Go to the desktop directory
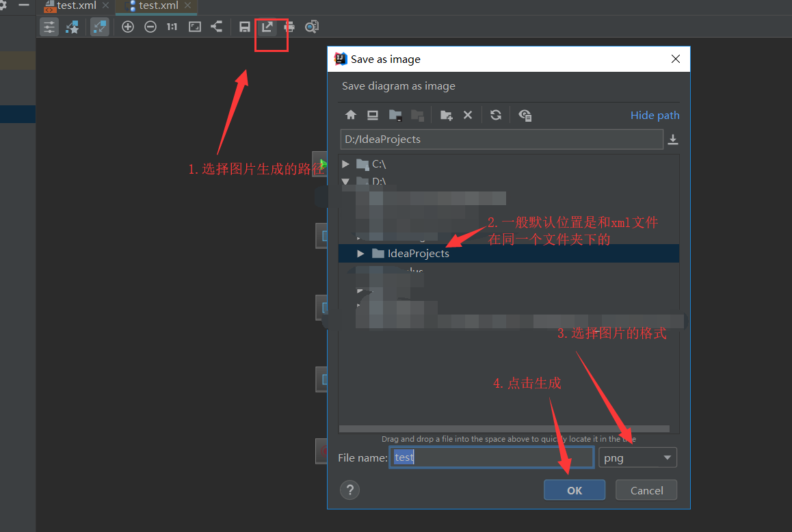This screenshot has width=792, height=532. 373,115
